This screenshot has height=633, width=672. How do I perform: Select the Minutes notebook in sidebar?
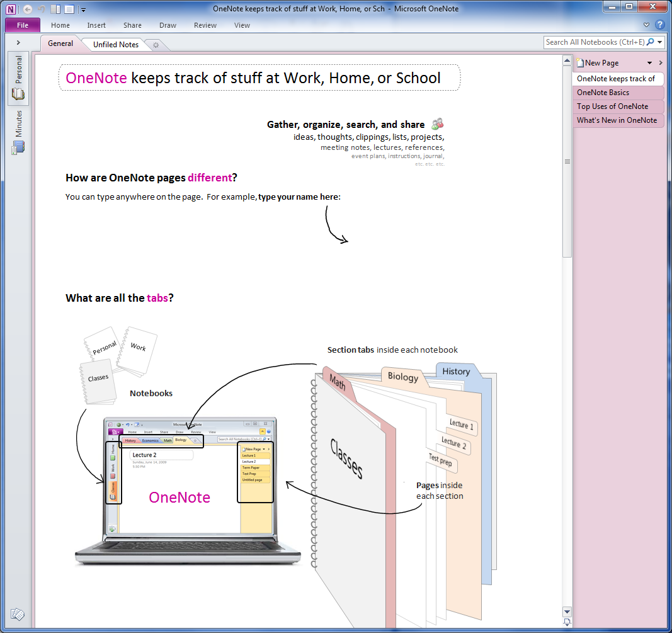click(18, 132)
